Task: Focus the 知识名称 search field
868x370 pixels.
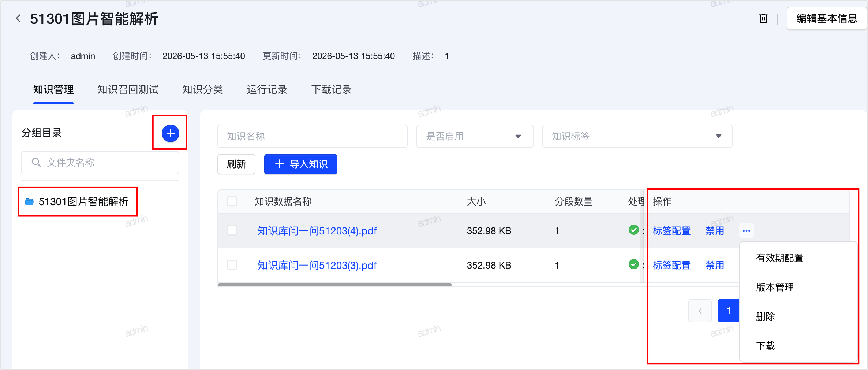Action: pyautogui.click(x=313, y=136)
